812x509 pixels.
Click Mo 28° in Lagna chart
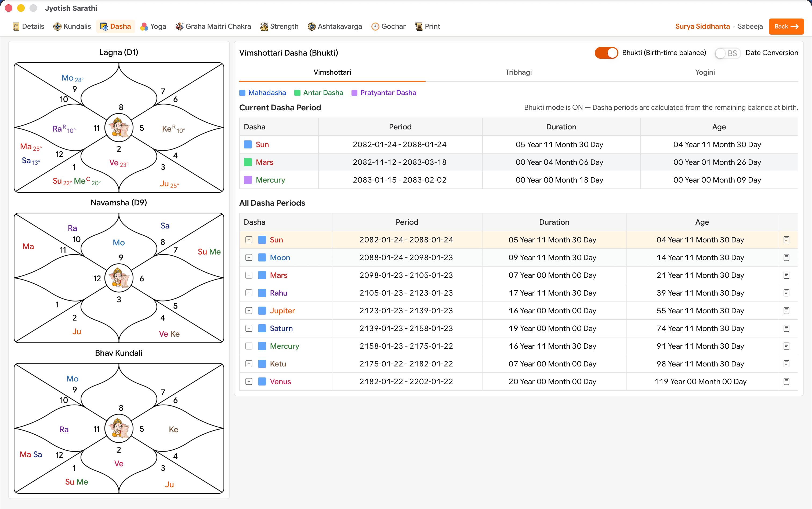73,78
